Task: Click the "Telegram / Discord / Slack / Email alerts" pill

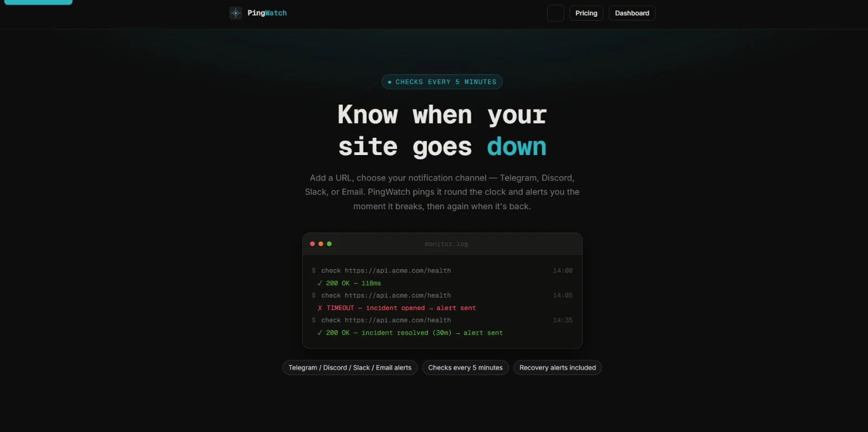Action: click(x=350, y=367)
